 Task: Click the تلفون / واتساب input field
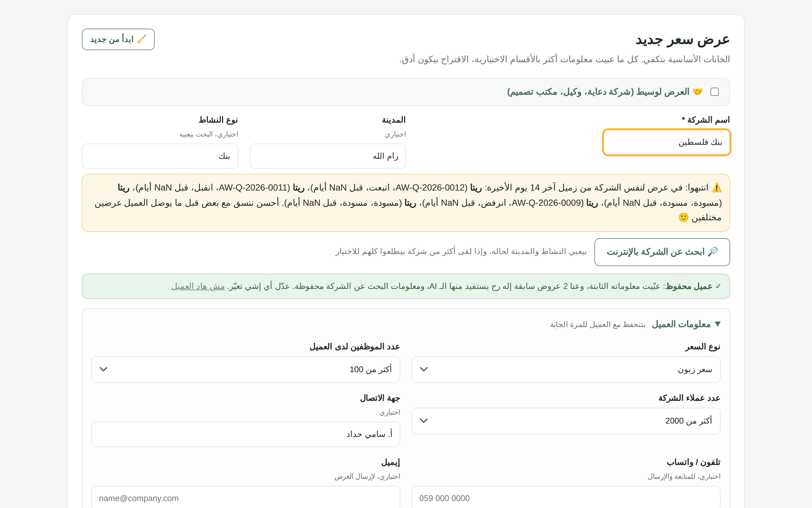tap(566, 497)
